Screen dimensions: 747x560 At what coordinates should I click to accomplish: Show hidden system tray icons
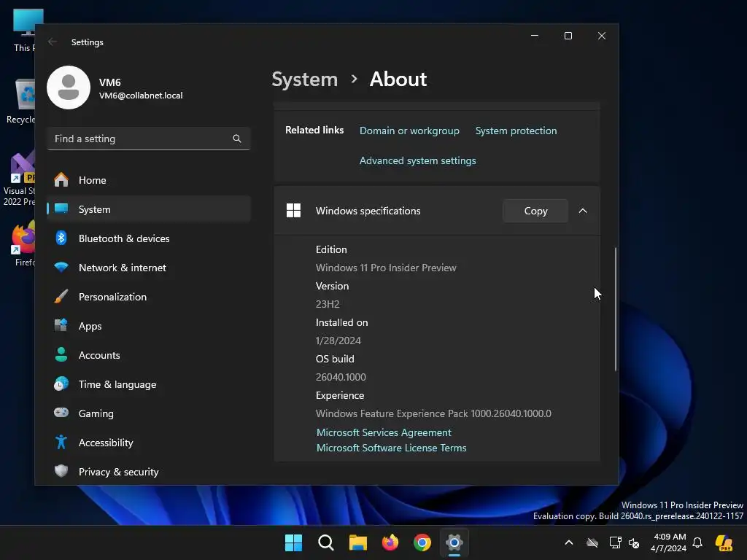[569, 542]
